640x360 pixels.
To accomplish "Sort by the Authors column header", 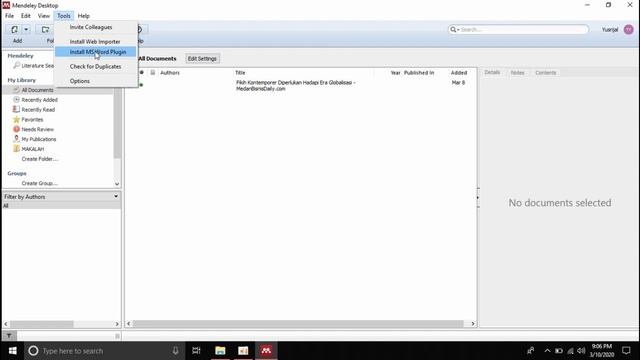I will point(170,73).
